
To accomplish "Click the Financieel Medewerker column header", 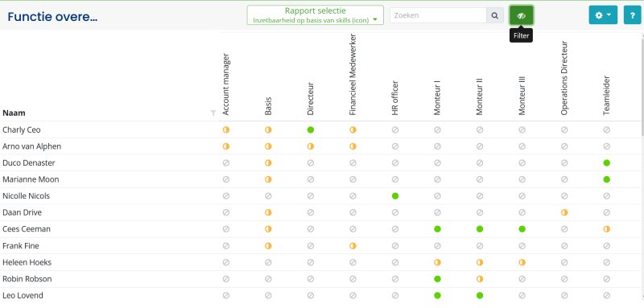I will tap(353, 74).
